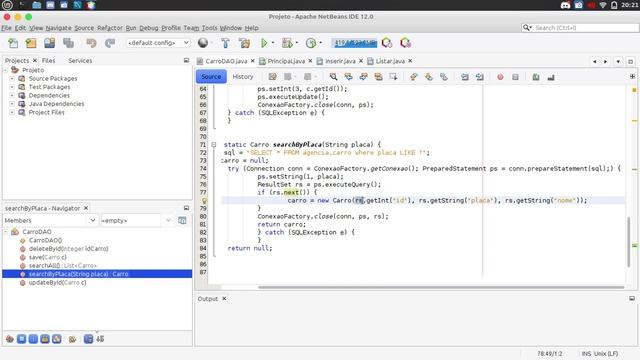Click the globe browser icon in toolbar
This screenshot has width=640, height=360.
(x=203, y=43)
